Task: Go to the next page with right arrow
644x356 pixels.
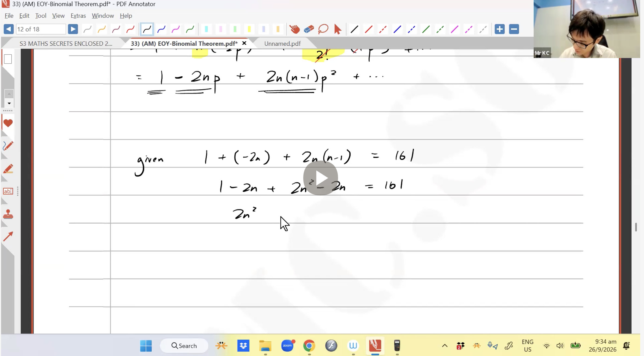Action: point(73,29)
